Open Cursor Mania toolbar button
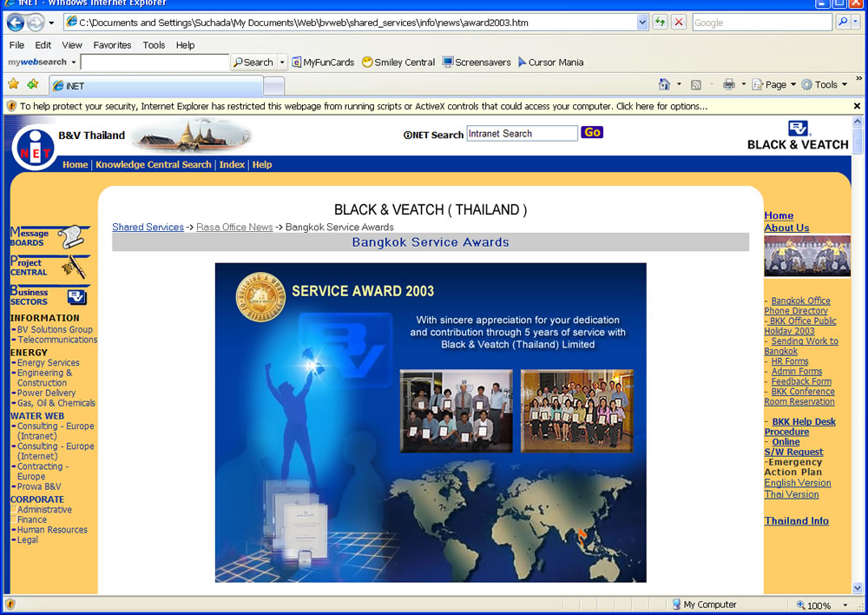This screenshot has width=868, height=615. (x=551, y=62)
